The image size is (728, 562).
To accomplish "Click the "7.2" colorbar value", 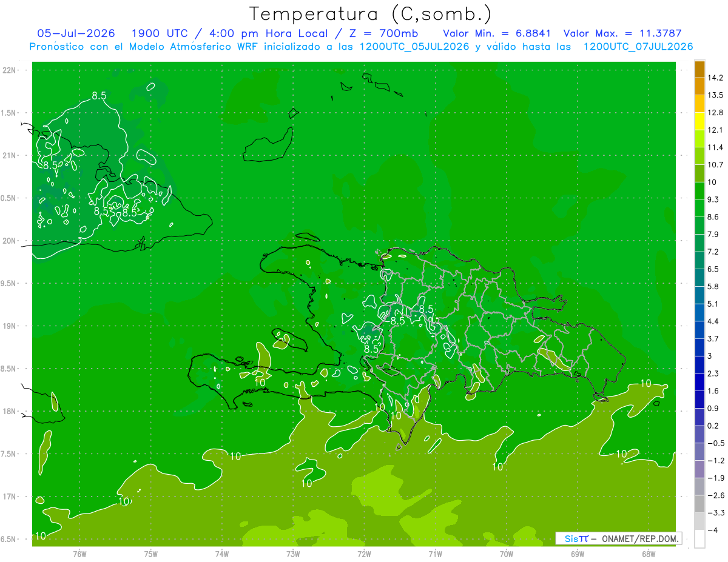I will 713,252.
